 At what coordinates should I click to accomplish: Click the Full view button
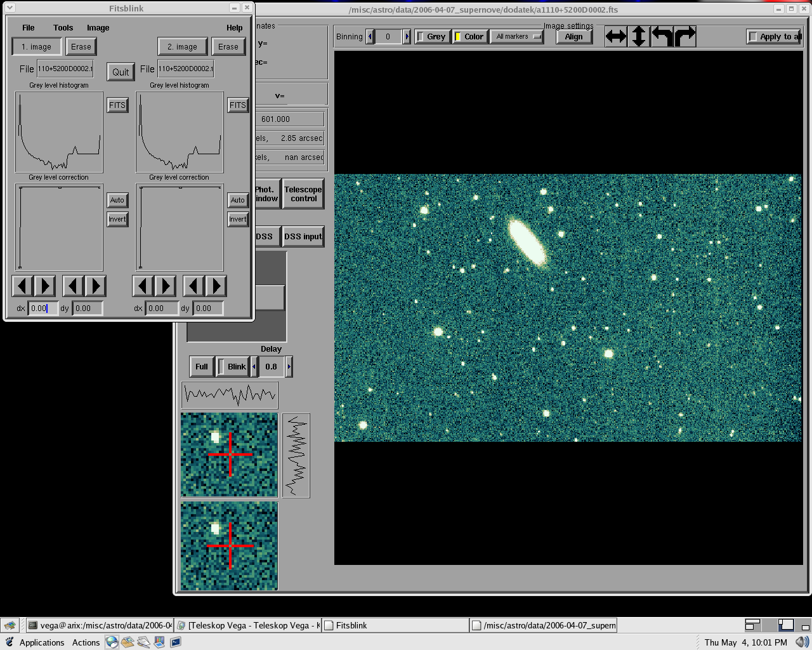pyautogui.click(x=202, y=367)
